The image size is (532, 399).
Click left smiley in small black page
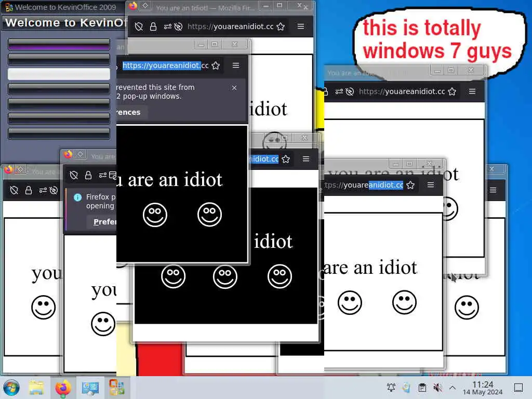[x=155, y=215]
